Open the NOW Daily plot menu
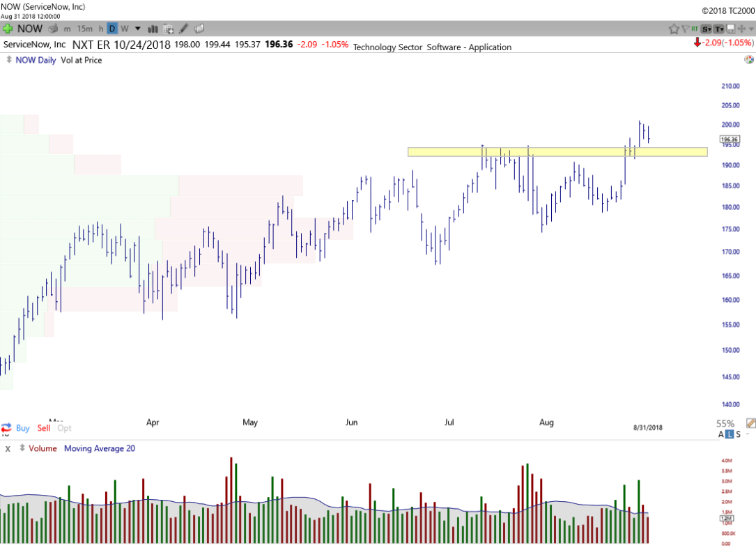The height and width of the screenshot is (550, 756). pyautogui.click(x=36, y=60)
